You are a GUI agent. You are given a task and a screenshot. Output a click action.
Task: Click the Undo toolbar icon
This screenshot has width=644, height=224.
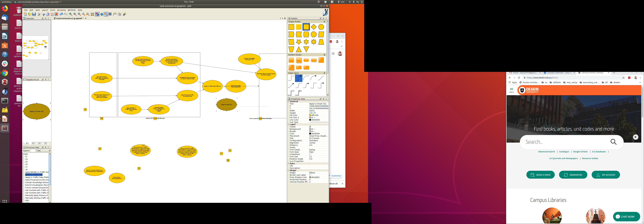[61, 14]
